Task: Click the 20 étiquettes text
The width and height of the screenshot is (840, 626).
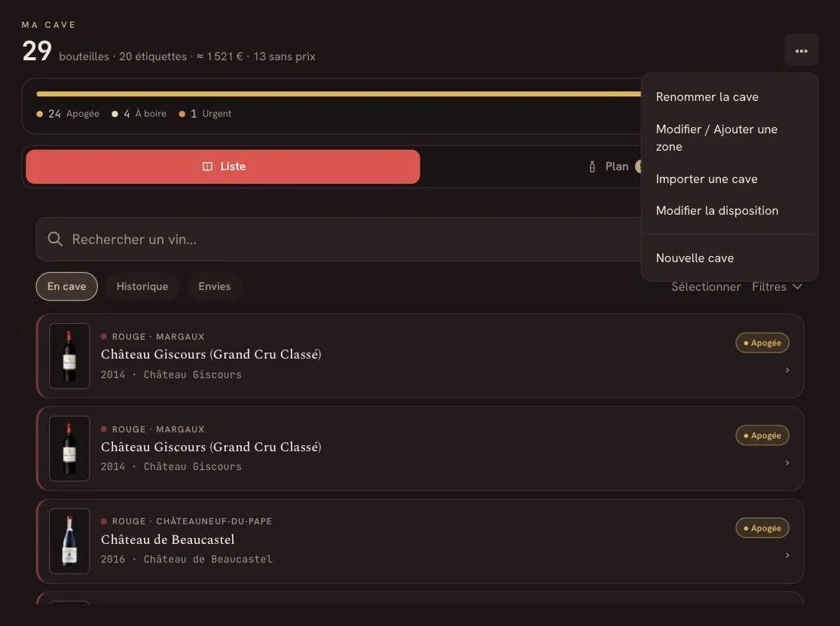Action: click(x=153, y=56)
